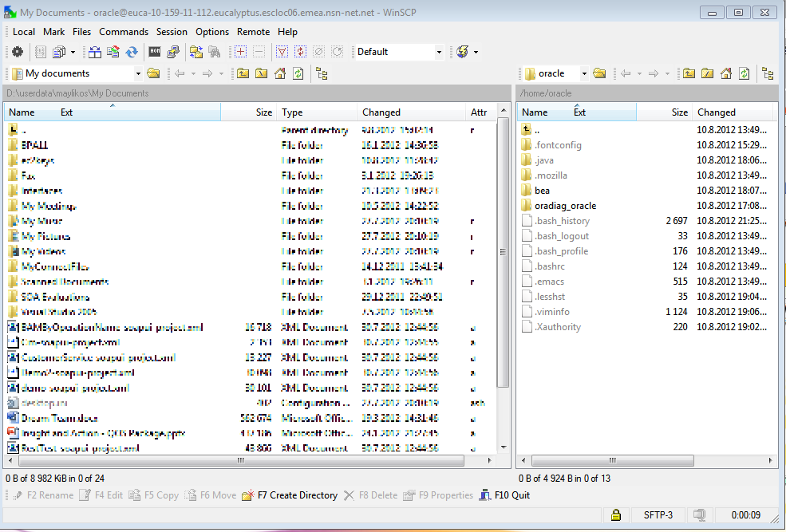This screenshot has height=532, width=786.
Task: Click the Select Files plus icon
Action: (241, 52)
